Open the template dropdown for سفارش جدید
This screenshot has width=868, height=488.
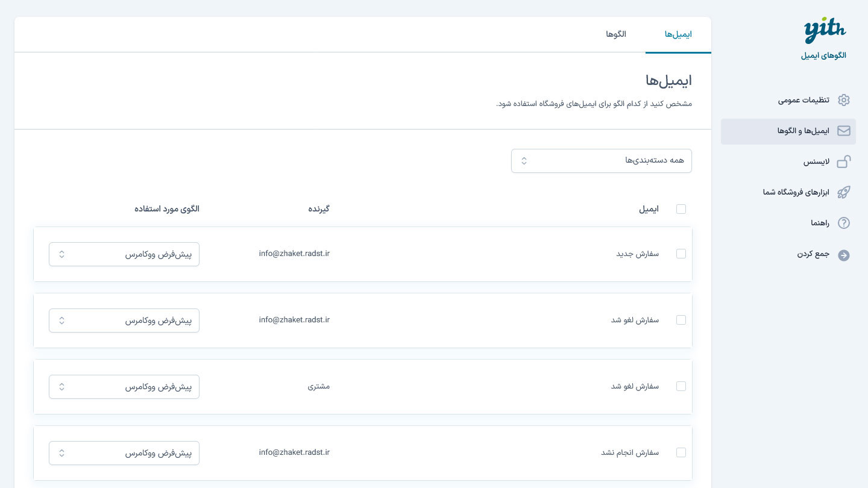124,254
